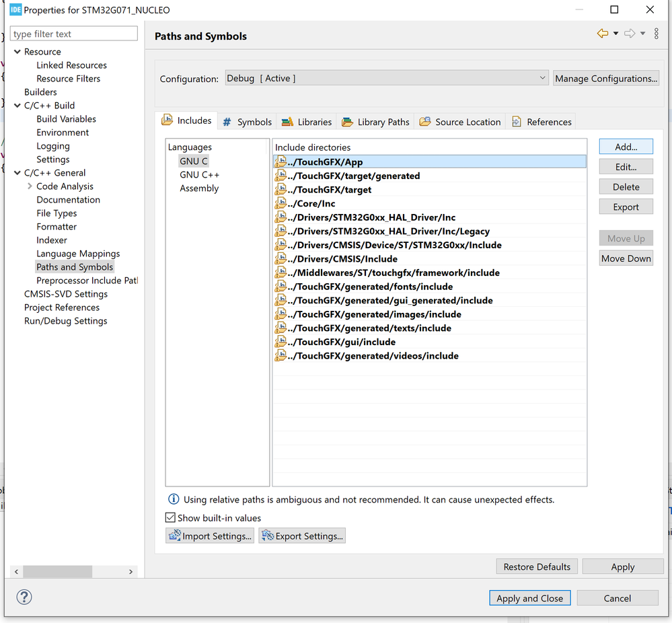Click the Export Settings... button
672x623 pixels.
click(x=302, y=536)
